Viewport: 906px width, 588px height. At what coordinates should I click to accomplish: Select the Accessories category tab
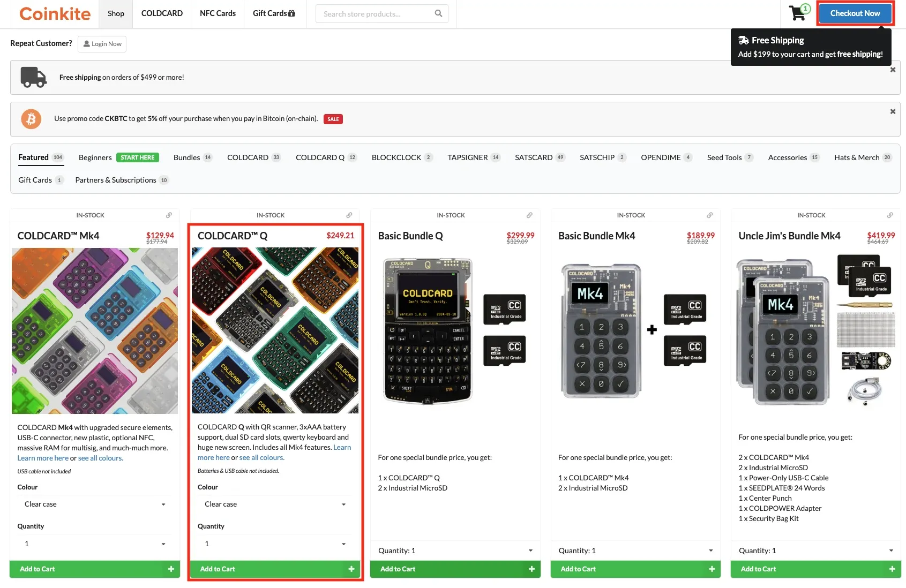pos(793,157)
